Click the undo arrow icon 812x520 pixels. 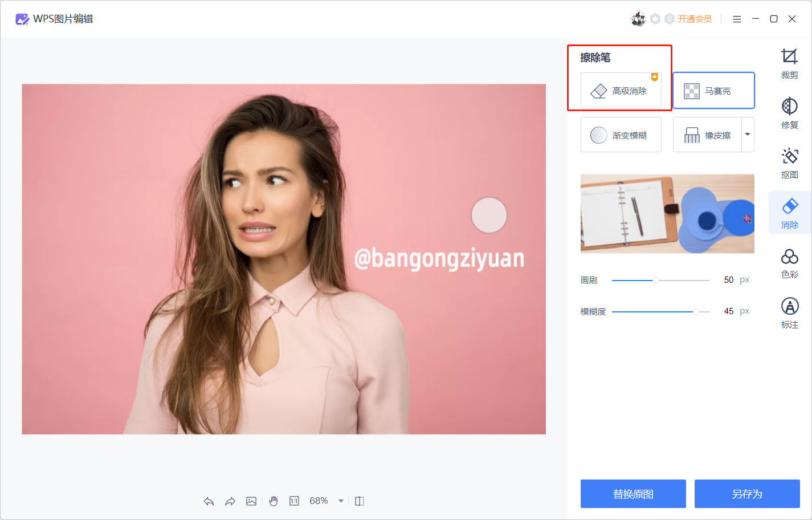pyautogui.click(x=209, y=501)
